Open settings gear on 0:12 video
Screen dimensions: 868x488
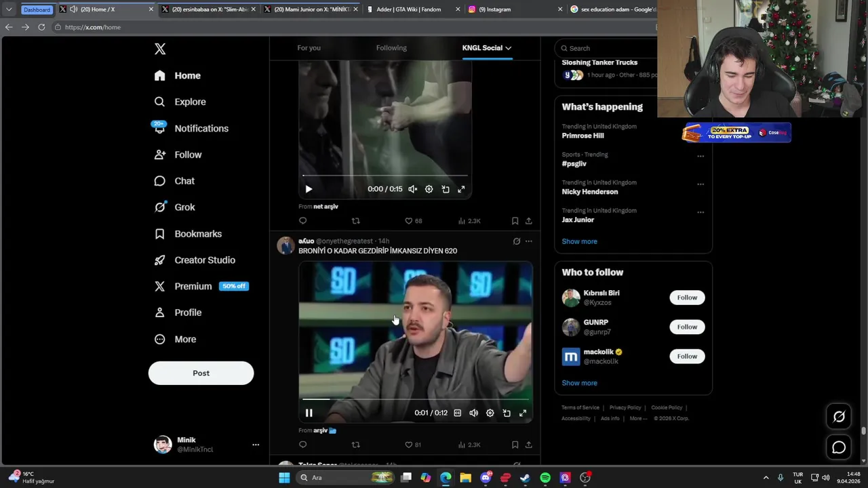click(490, 413)
